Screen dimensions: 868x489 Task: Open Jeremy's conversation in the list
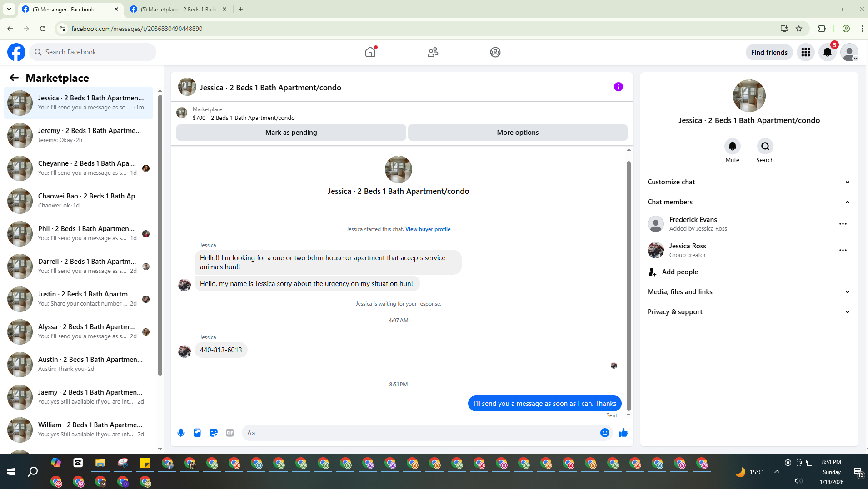[x=79, y=135]
